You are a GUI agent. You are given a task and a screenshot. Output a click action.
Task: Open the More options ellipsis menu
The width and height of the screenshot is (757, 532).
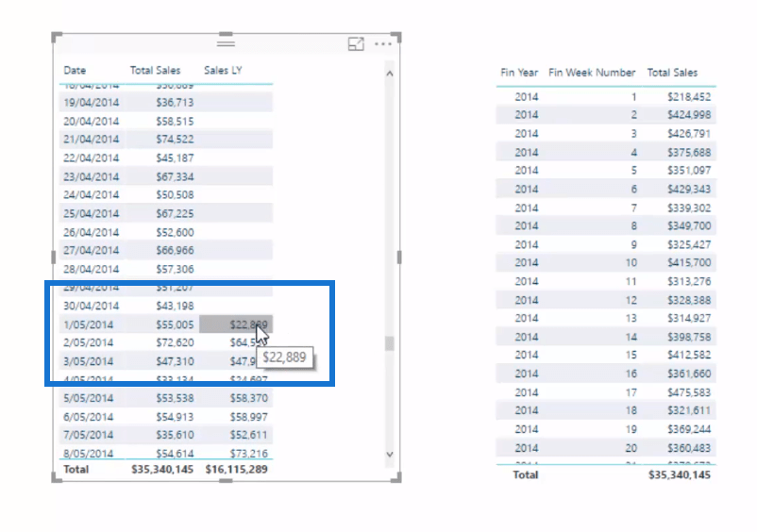pyautogui.click(x=382, y=44)
